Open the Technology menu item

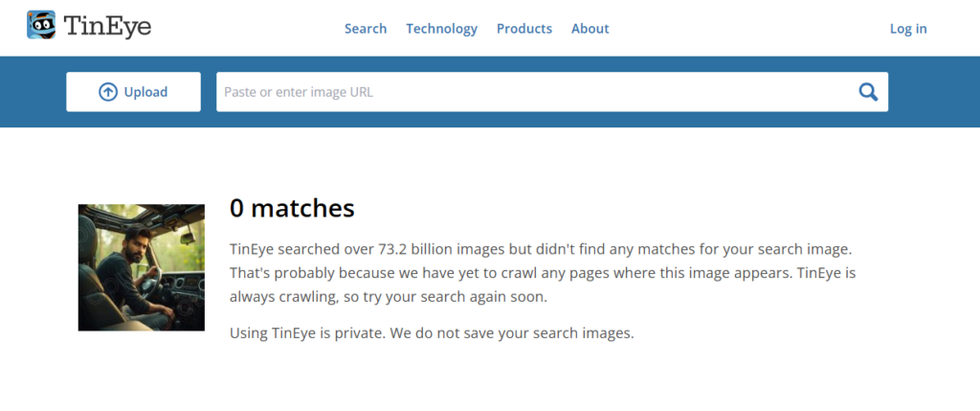tap(441, 29)
